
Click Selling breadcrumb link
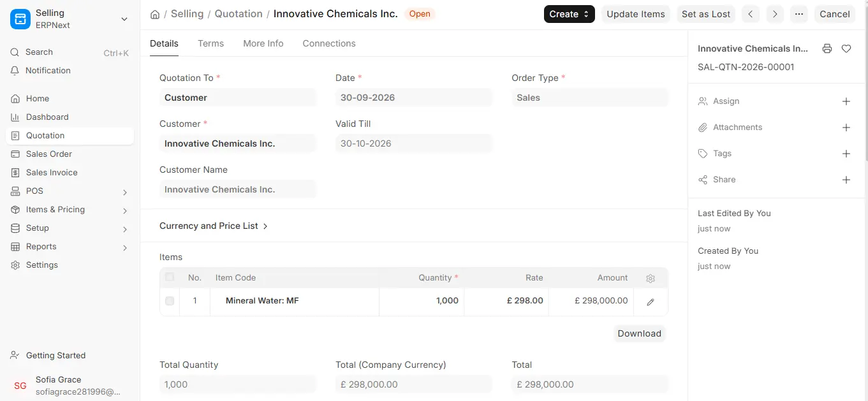(x=188, y=14)
